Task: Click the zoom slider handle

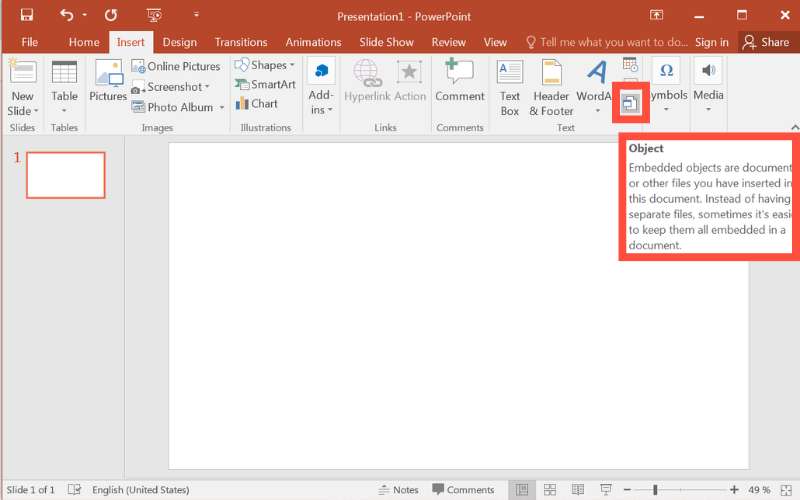Action: [x=655, y=490]
